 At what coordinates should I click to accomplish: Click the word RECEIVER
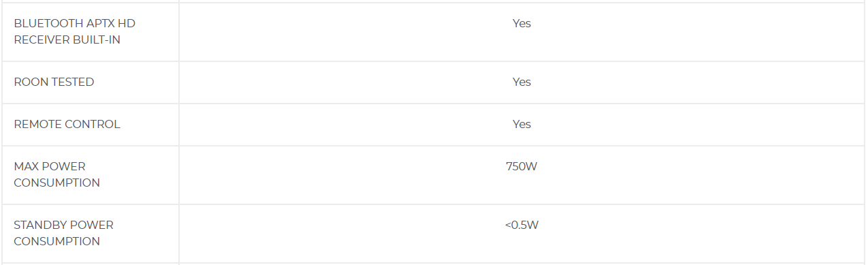(x=38, y=40)
